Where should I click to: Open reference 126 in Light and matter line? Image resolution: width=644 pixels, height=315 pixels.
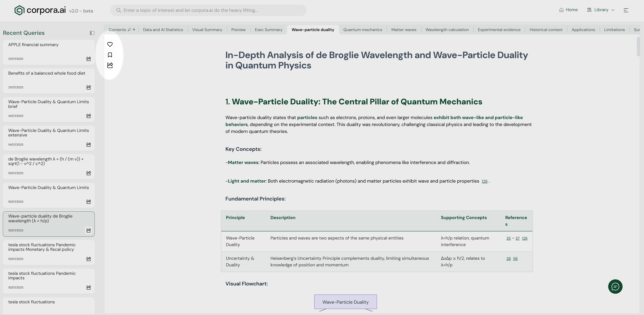tap(484, 182)
